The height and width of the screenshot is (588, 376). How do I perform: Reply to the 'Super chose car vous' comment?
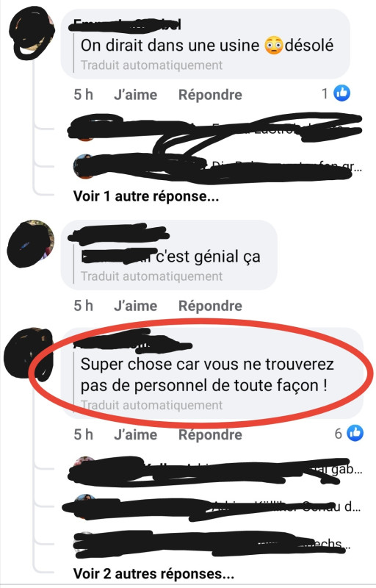coord(210,434)
